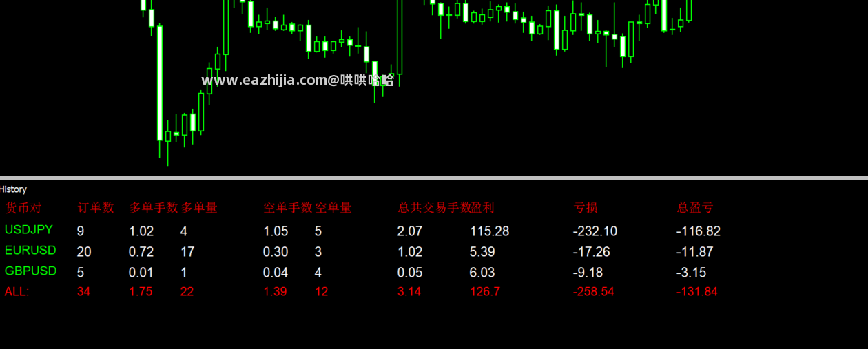This screenshot has height=349, width=868.
Task: Click GBPUSD short order quantity 4
Action: [318, 273]
